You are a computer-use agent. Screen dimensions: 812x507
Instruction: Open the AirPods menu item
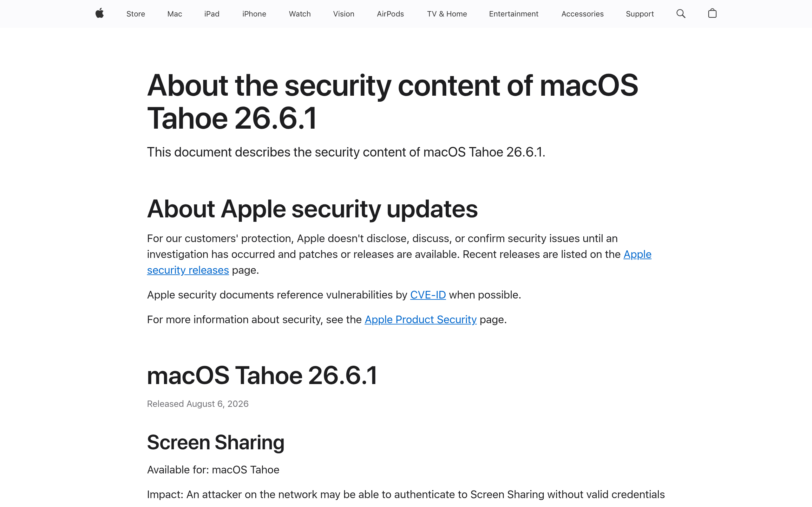pos(390,14)
